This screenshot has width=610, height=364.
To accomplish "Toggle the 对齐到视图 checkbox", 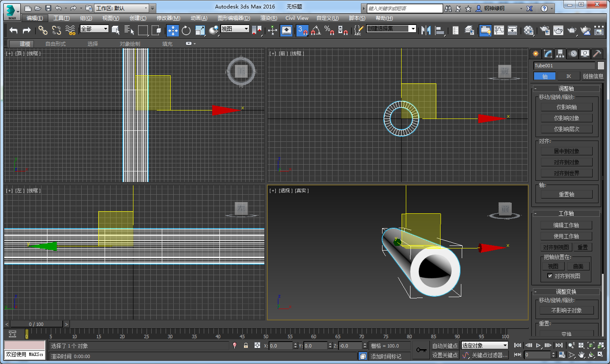I will pyautogui.click(x=550, y=276).
